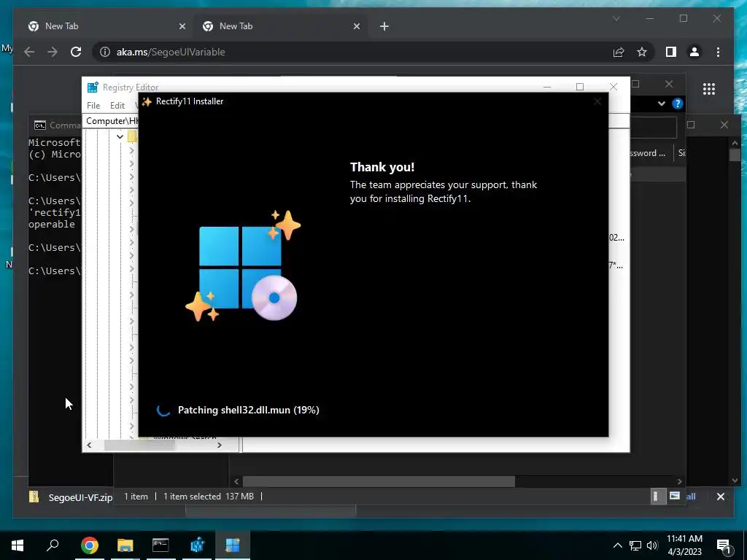View site information icon in address bar
This screenshot has height=560, width=747.
(x=105, y=52)
